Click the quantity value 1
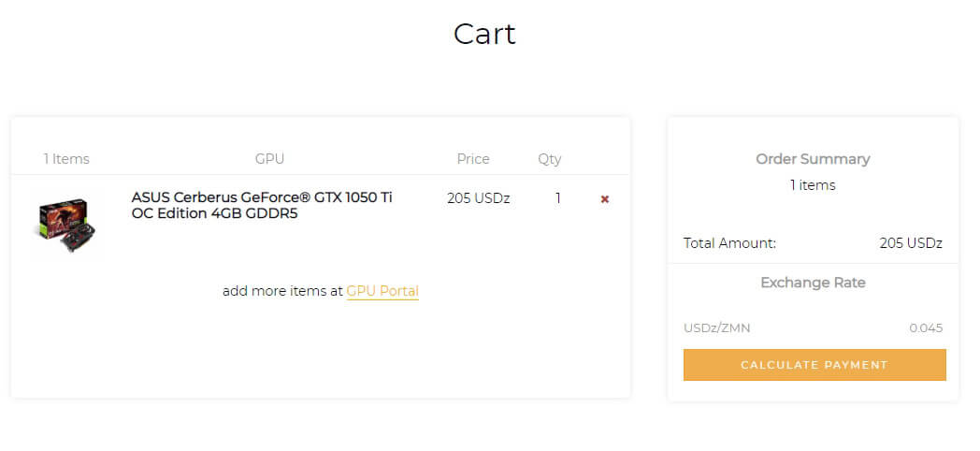 pos(558,199)
